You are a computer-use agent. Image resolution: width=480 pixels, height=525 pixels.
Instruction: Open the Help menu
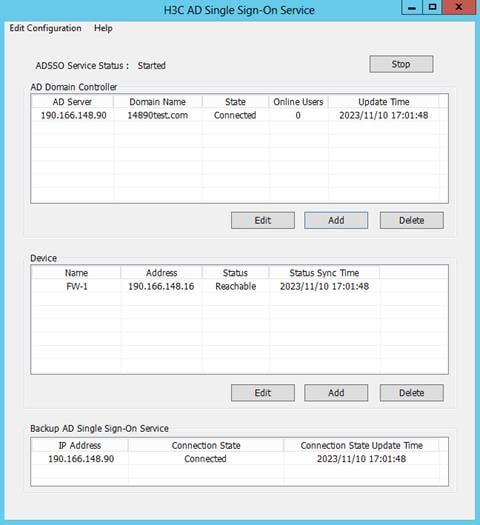click(103, 28)
